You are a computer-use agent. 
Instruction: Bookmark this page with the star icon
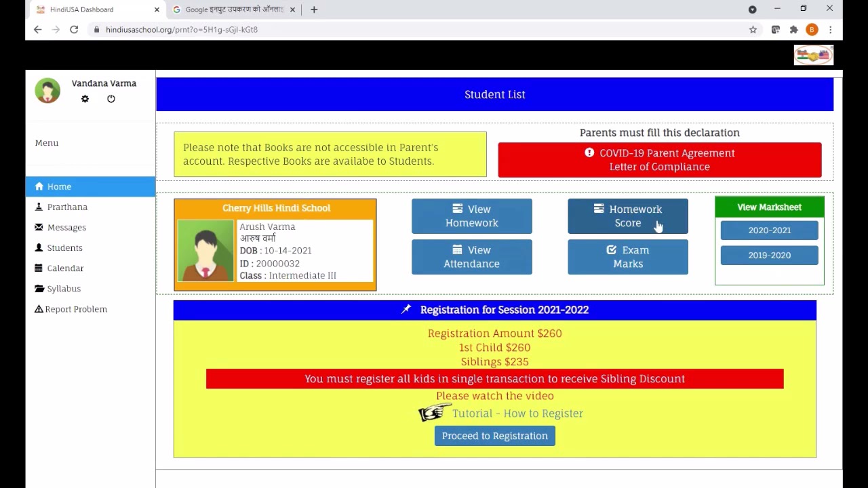click(x=753, y=30)
